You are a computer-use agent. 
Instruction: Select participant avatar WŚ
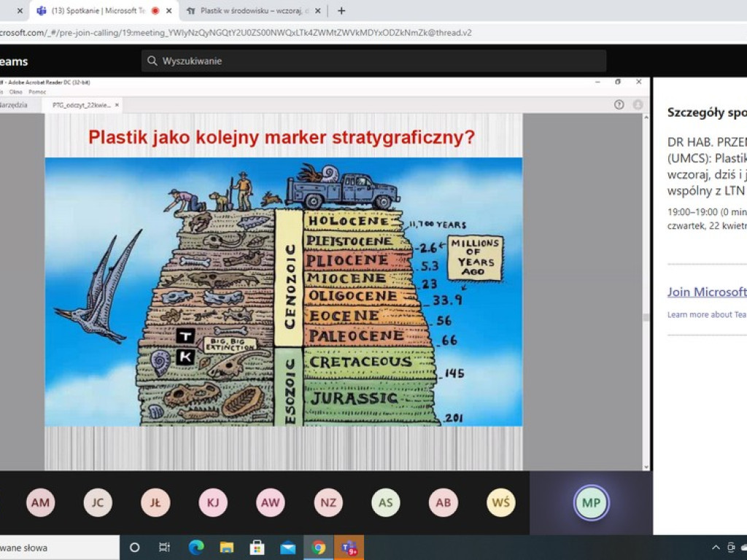coord(500,503)
